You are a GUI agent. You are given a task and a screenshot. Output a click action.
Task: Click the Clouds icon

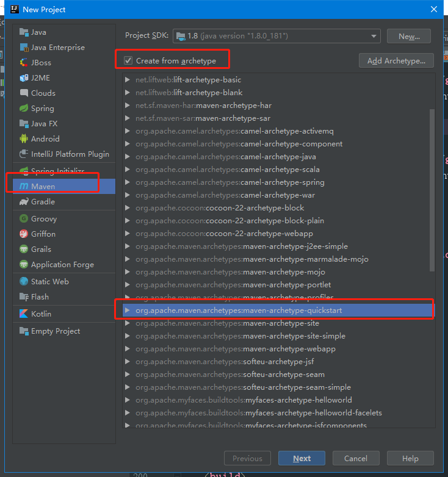coord(24,93)
